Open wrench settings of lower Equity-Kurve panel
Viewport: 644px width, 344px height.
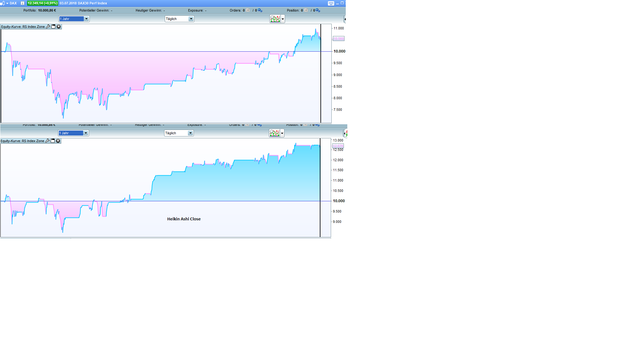point(47,141)
